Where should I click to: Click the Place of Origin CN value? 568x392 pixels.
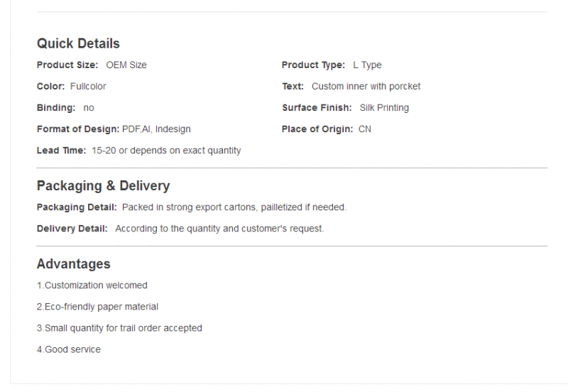(365, 129)
